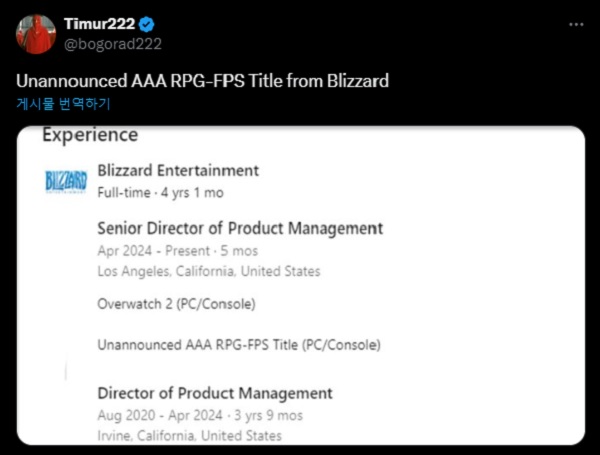Screen dimensions: 600x455
Task: Click the blue verified badge icon
Action: 147,24
